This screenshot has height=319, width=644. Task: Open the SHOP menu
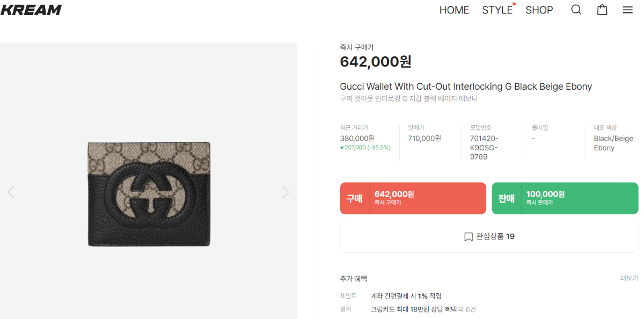coord(539,10)
